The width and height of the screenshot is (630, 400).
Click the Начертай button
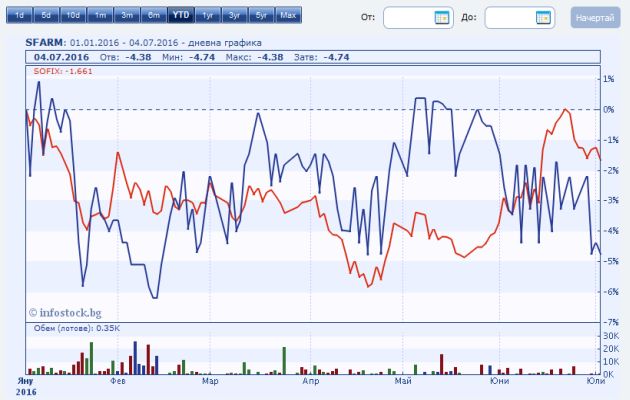595,18
